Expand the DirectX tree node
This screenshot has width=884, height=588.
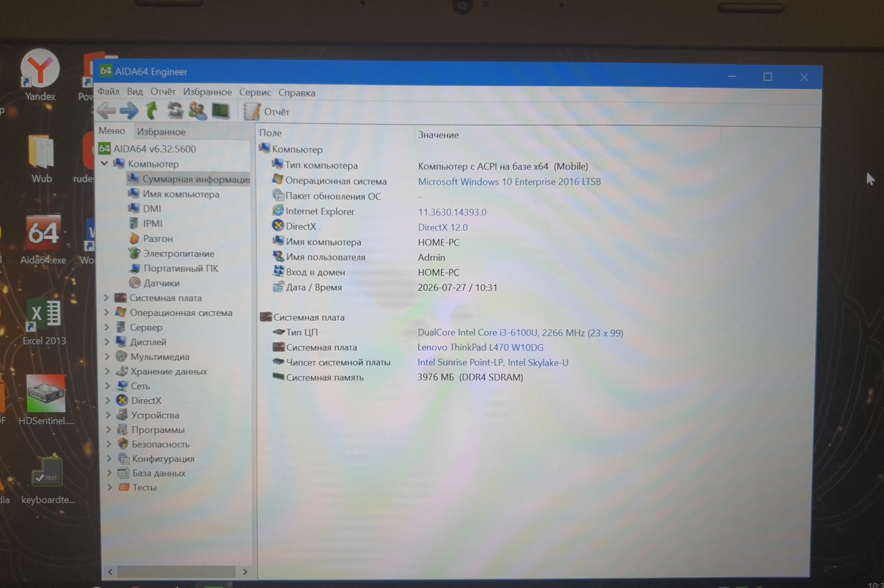(x=108, y=400)
